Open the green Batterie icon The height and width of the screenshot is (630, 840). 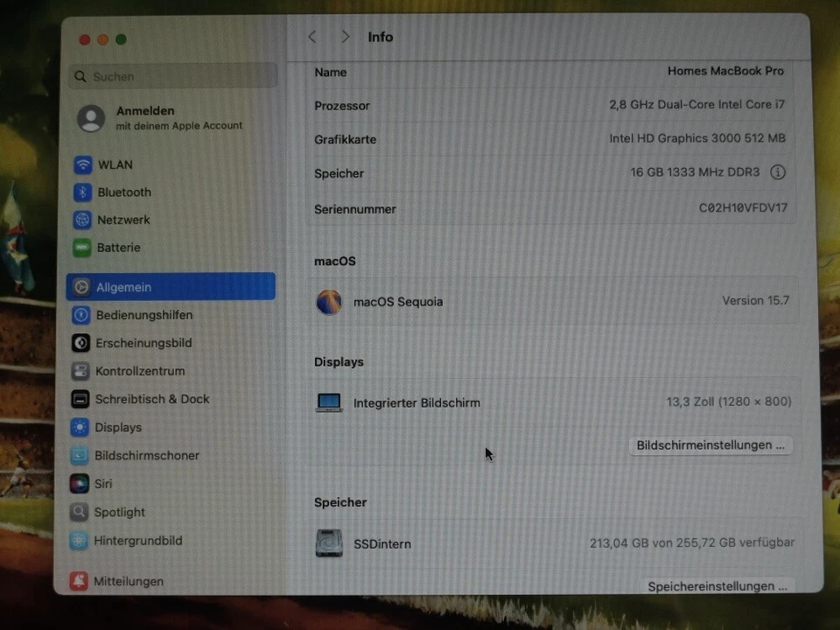(82, 248)
